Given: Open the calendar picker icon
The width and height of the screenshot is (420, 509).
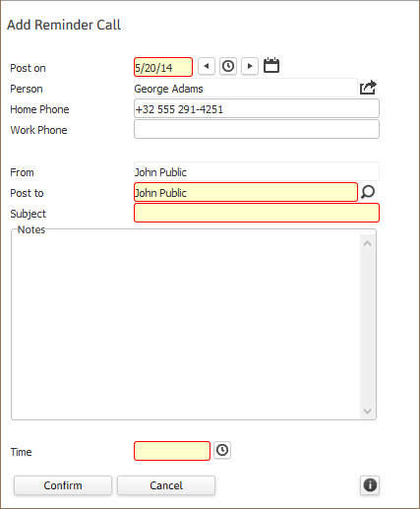Looking at the screenshot, I should 271,65.
